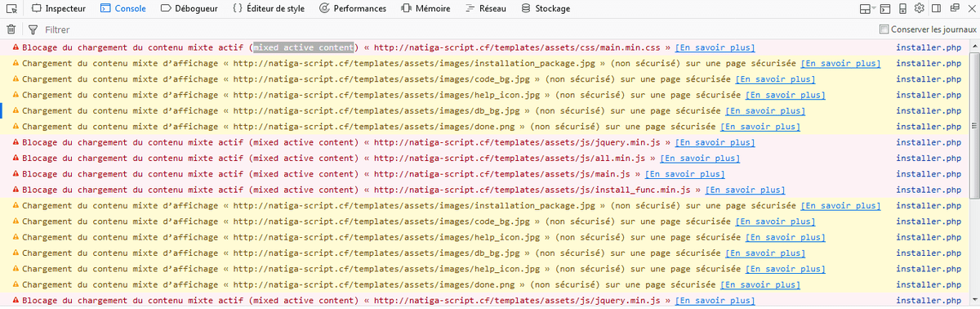Image resolution: width=980 pixels, height=309 pixels.
Task: Click error icon on main.js row
Action: click(16, 174)
